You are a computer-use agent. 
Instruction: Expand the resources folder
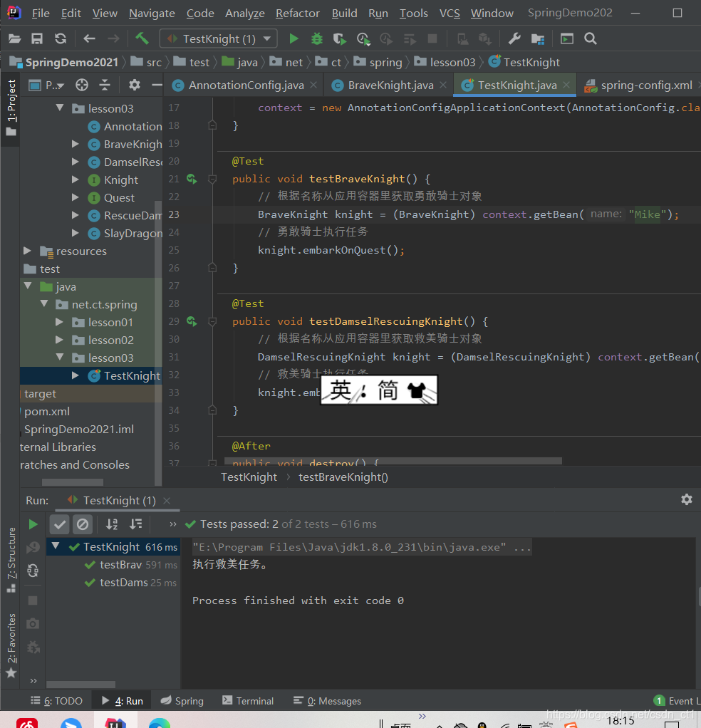(27, 251)
